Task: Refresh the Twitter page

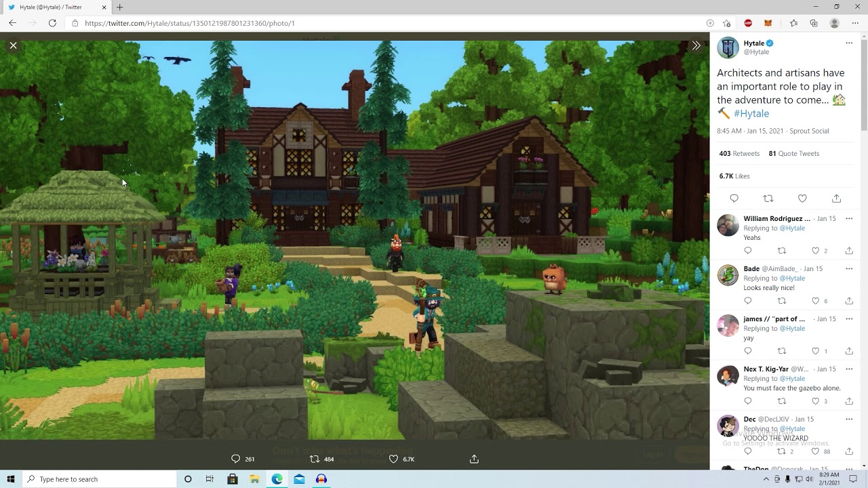Action: [52, 23]
